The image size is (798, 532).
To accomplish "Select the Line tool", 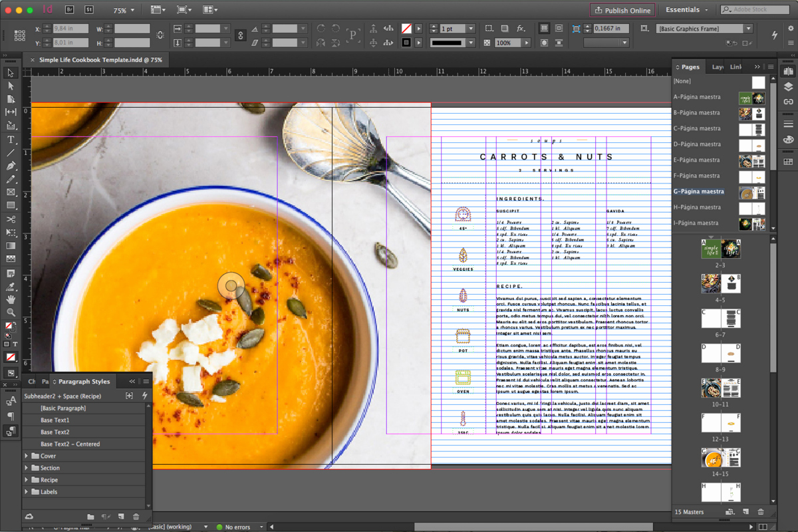I will coord(11,153).
